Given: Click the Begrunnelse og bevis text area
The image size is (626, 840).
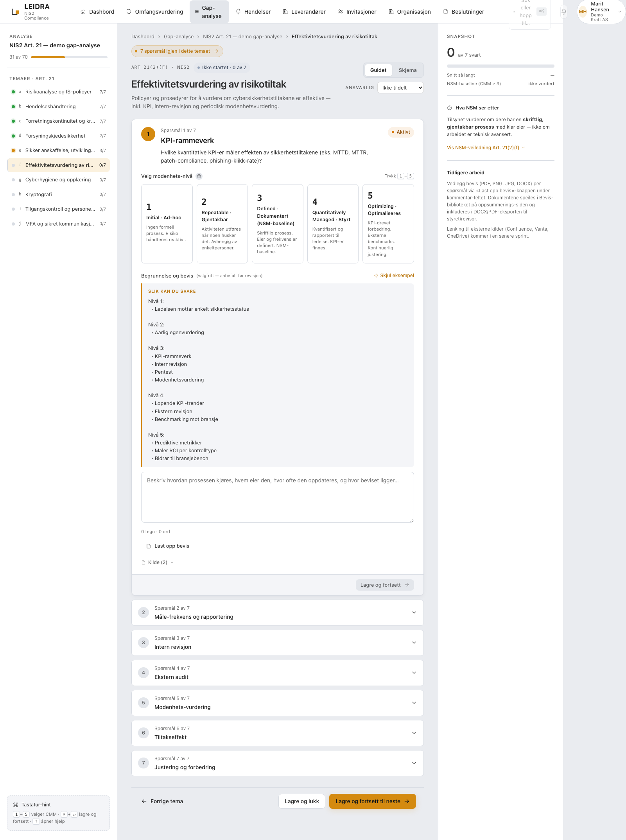Looking at the screenshot, I should coord(278,497).
